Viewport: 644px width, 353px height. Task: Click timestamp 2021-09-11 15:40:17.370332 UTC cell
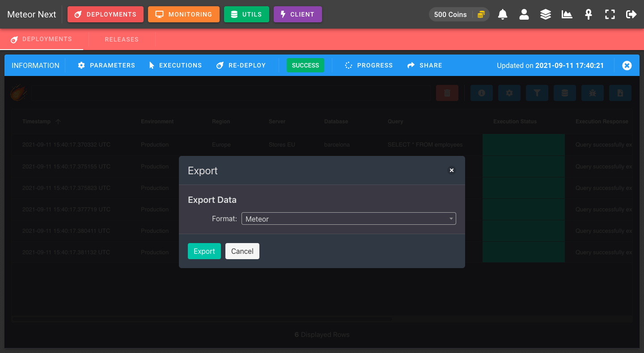tap(66, 145)
